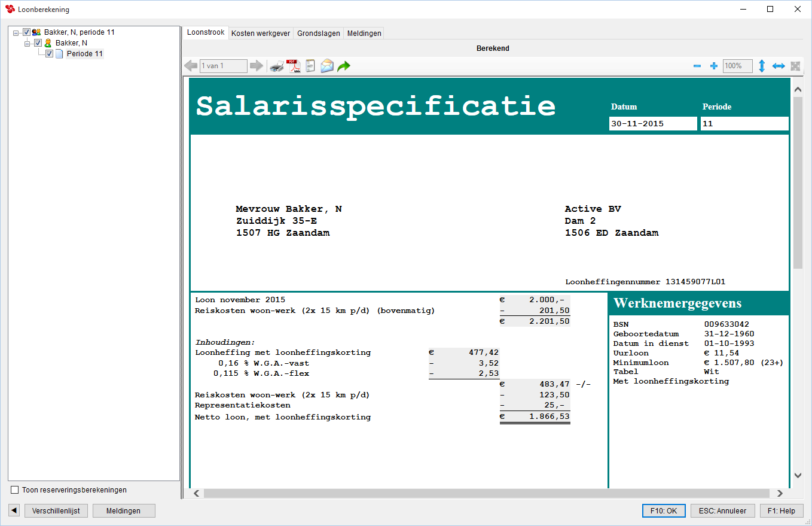Click the full page fit icon

tap(795, 66)
